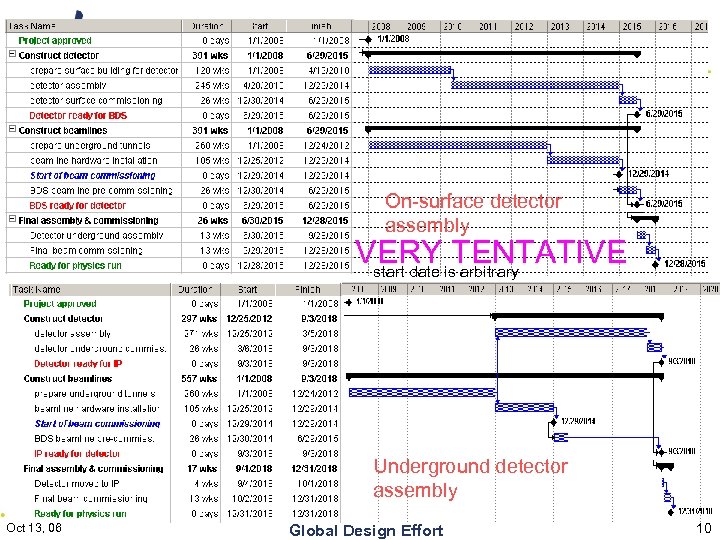Click the 12/28/2015 physics run milestone diamond
720x540 pixels.
coord(655,264)
